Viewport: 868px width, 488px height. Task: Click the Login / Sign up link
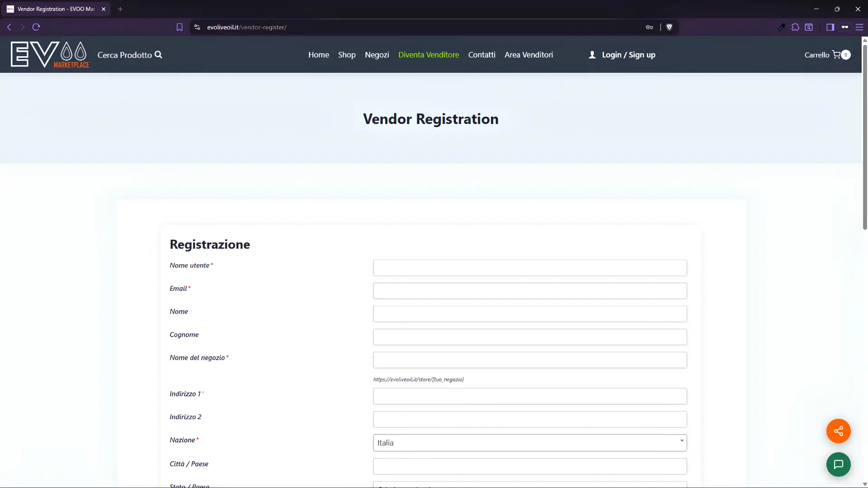click(x=628, y=55)
